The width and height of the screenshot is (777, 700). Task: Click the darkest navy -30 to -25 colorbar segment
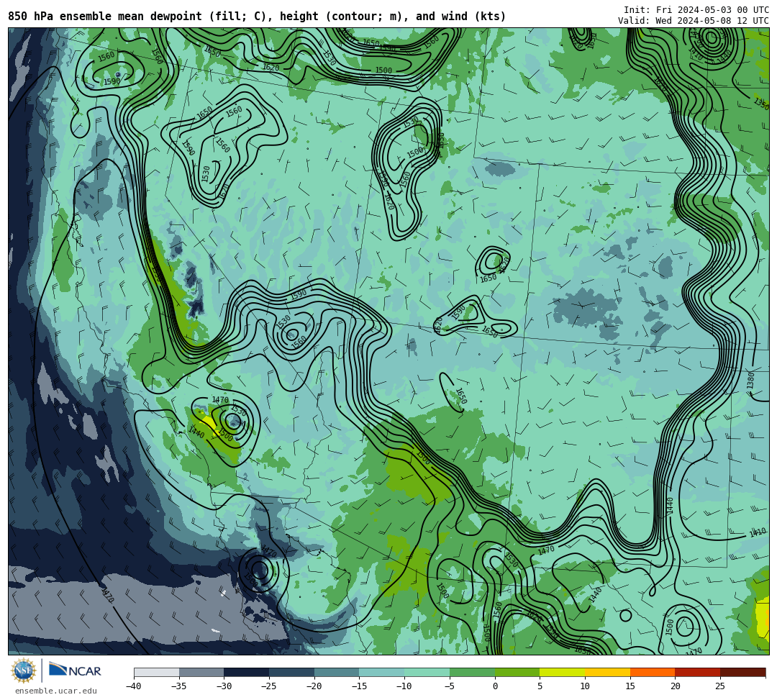coord(247,672)
